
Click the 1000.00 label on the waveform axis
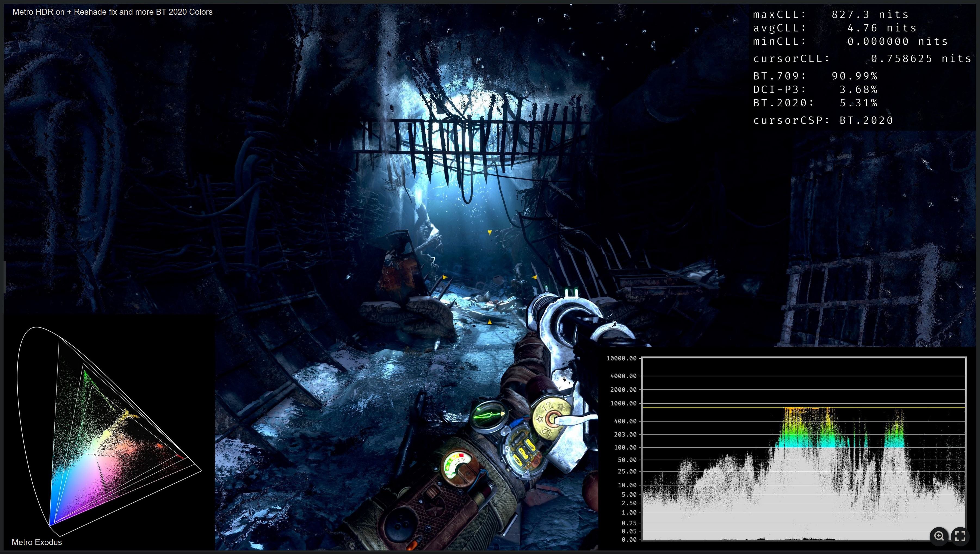[623, 403]
